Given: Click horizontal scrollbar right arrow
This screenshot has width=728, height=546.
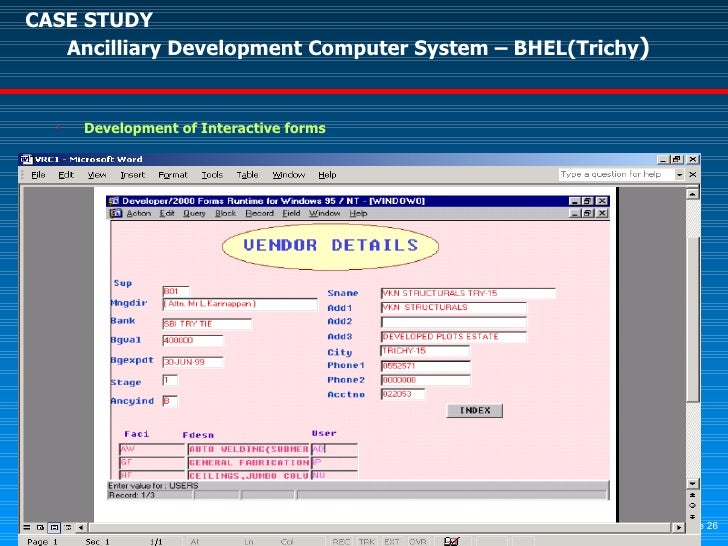Looking at the screenshot, I should 679,527.
